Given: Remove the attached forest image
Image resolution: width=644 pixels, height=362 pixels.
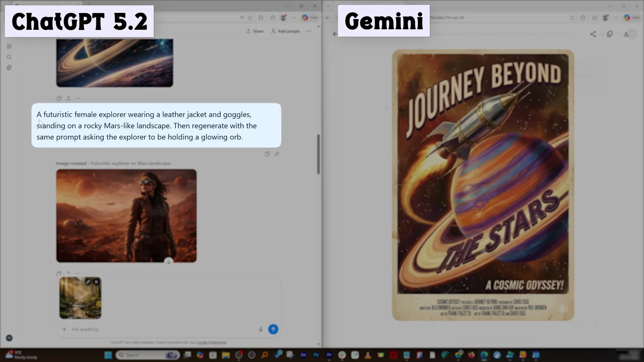Looking at the screenshot, I should click(96, 282).
